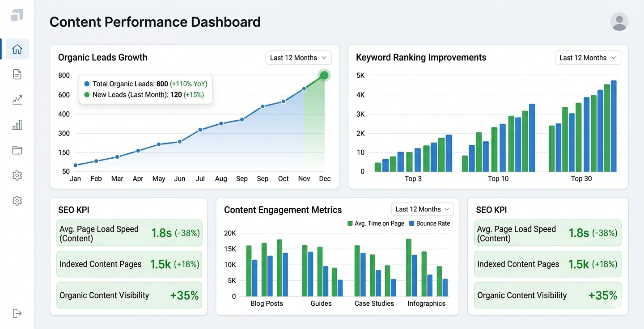Select the Case Studies category label
Screen dimensions: 644x329
[x=374, y=304]
